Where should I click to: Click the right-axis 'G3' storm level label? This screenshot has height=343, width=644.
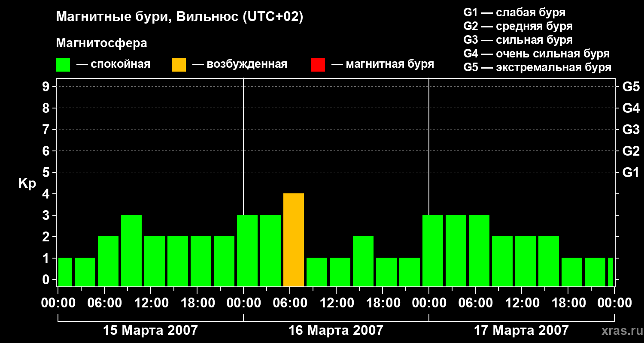point(631,129)
